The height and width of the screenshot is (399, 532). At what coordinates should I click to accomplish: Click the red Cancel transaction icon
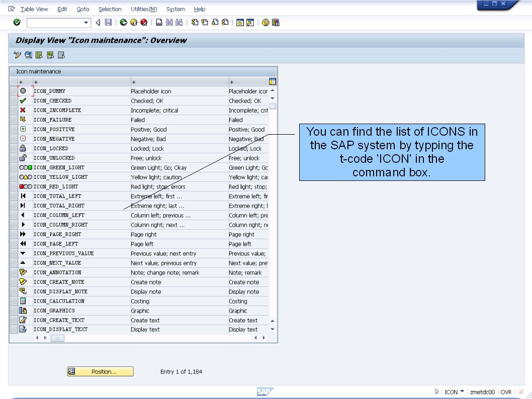[x=143, y=22]
